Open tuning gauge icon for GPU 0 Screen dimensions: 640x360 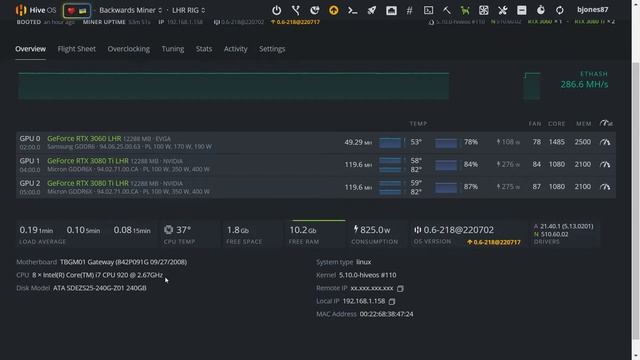605,142
